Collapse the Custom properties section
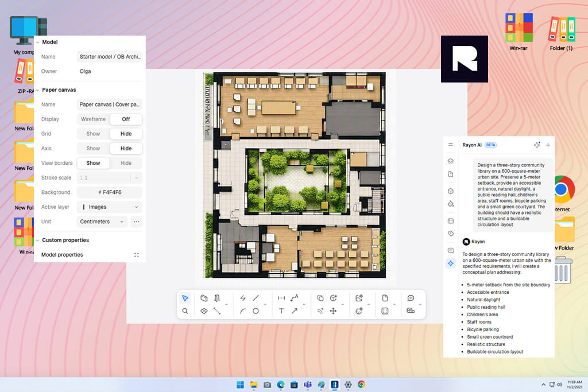The height and width of the screenshot is (392, 588). 37,240
